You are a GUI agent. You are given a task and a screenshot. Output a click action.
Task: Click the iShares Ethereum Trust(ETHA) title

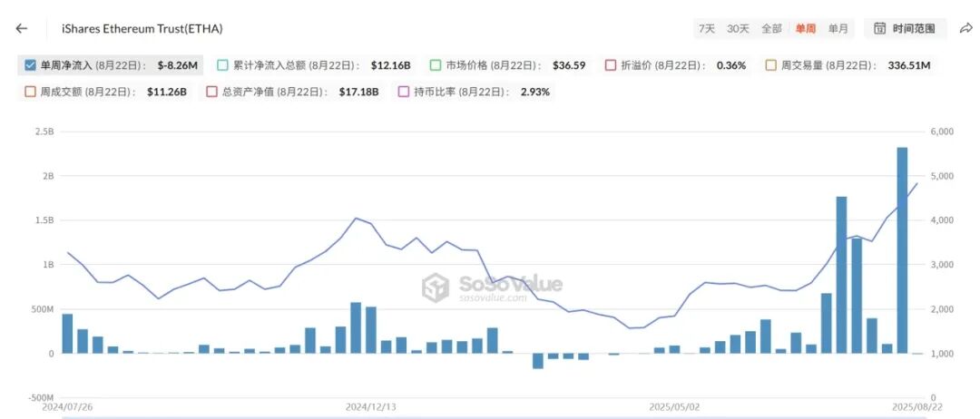tap(142, 28)
